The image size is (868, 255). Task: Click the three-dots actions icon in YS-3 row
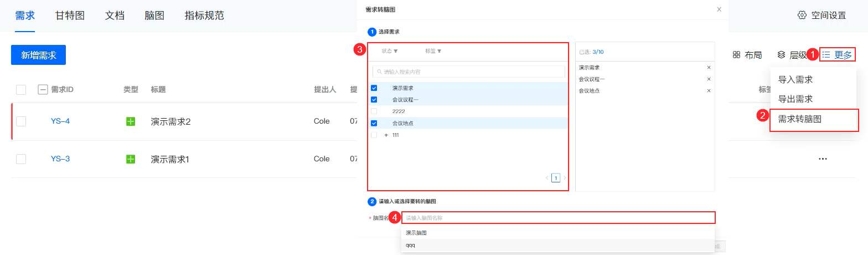tap(823, 159)
